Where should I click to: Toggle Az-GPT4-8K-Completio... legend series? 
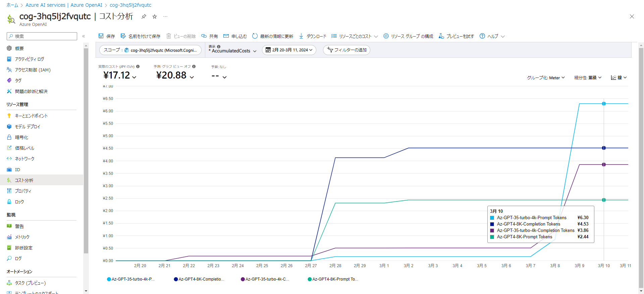point(199,279)
